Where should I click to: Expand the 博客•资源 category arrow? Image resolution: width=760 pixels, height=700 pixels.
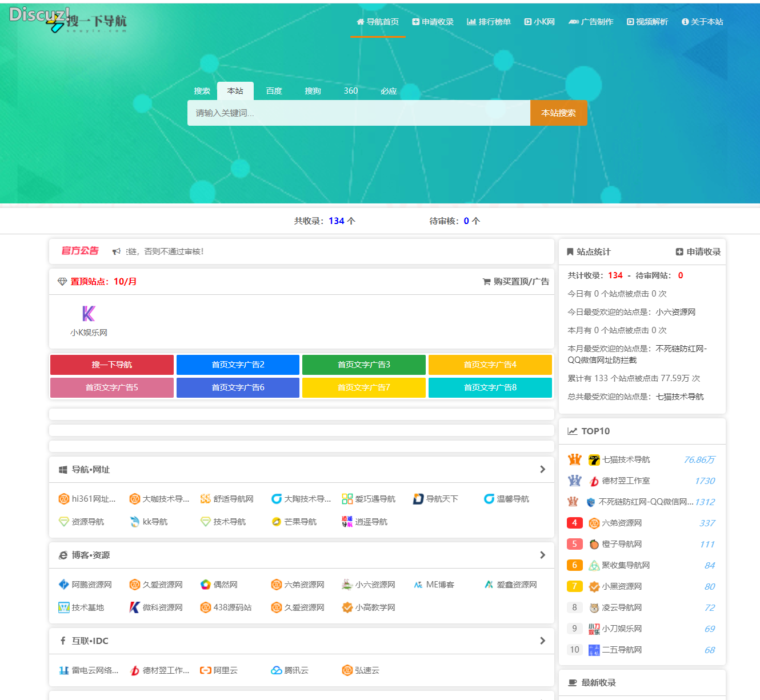(542, 555)
